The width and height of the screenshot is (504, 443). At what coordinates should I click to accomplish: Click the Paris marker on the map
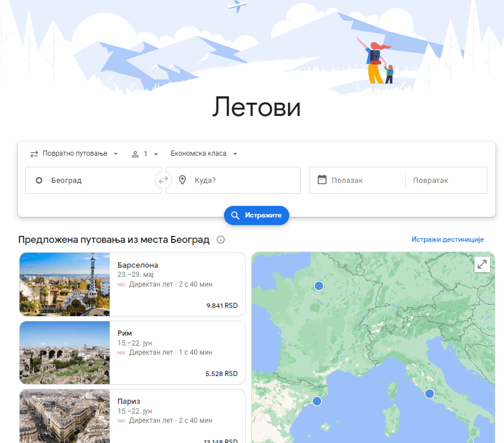(319, 286)
